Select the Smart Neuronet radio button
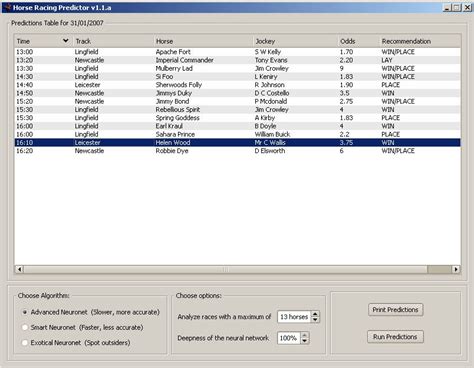The width and height of the screenshot is (474, 368). point(25,327)
